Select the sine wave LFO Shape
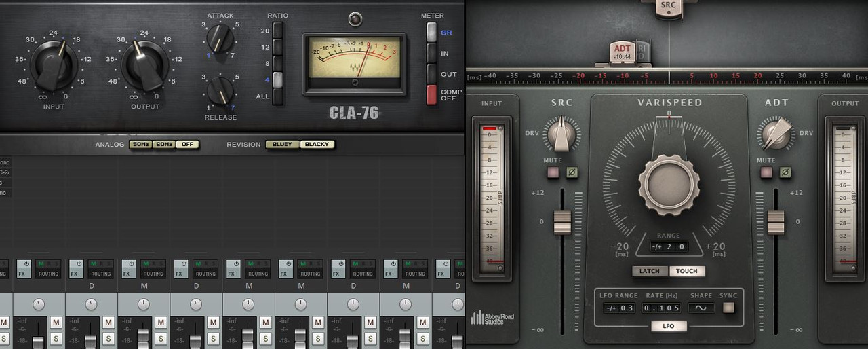Image resolution: width=868 pixels, height=349 pixels. click(701, 308)
